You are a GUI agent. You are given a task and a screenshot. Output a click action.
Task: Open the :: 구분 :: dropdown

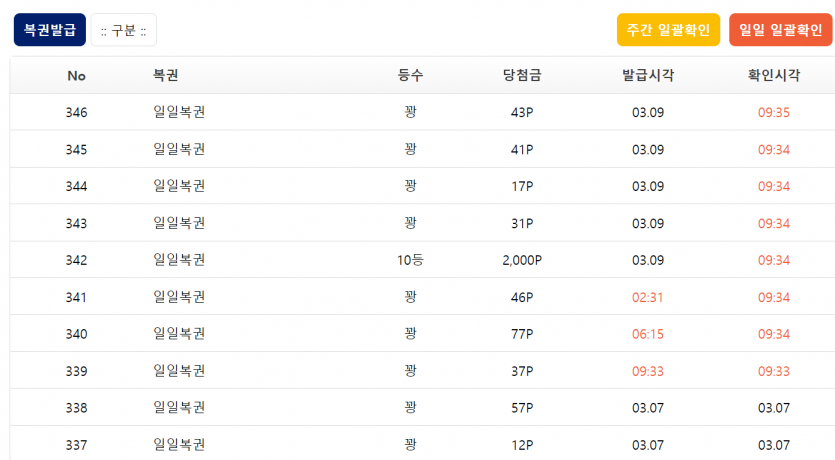[124, 30]
